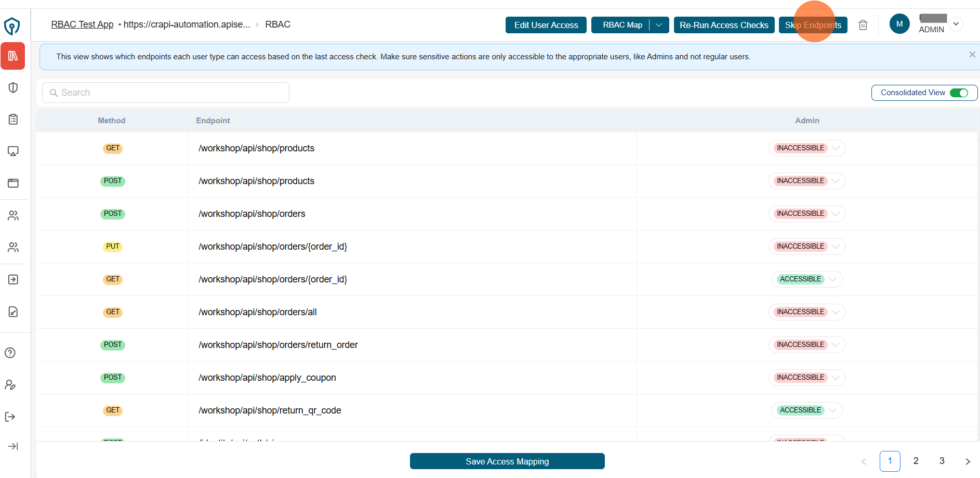Open the clipboard checklist sidebar icon
Image resolution: width=980 pixels, height=478 pixels.
coord(13,119)
